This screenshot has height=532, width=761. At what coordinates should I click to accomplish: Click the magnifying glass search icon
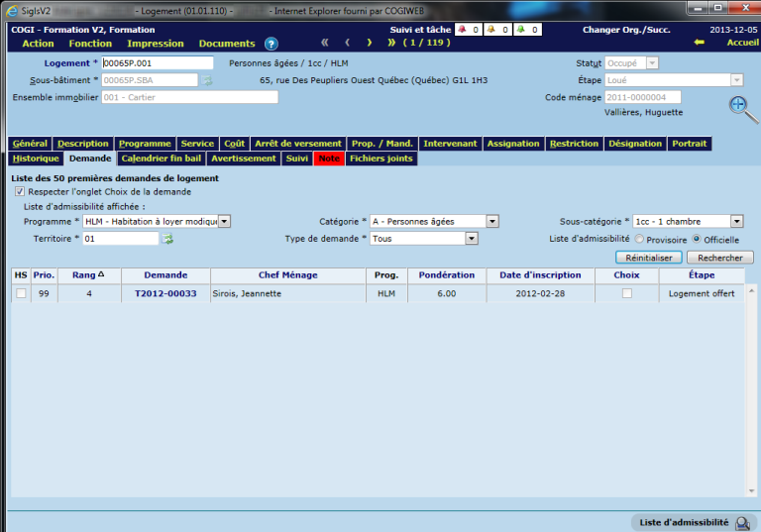tap(743, 109)
